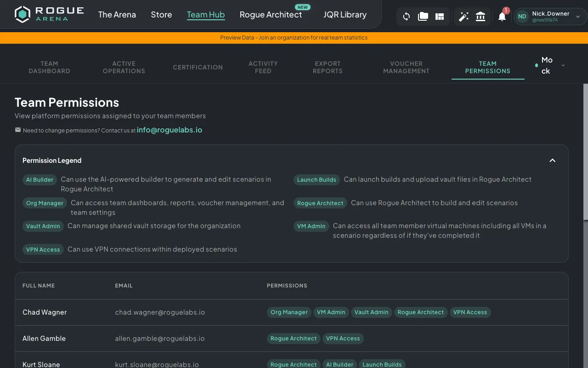Open the Active Operations tab
The width and height of the screenshot is (588, 368).
coord(124,67)
